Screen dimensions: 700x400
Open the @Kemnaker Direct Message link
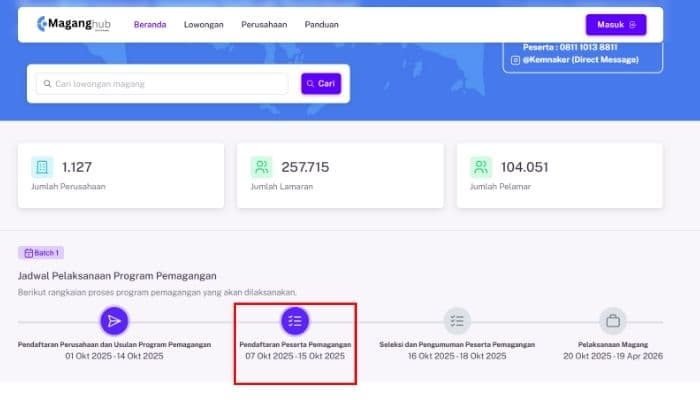tap(580, 60)
